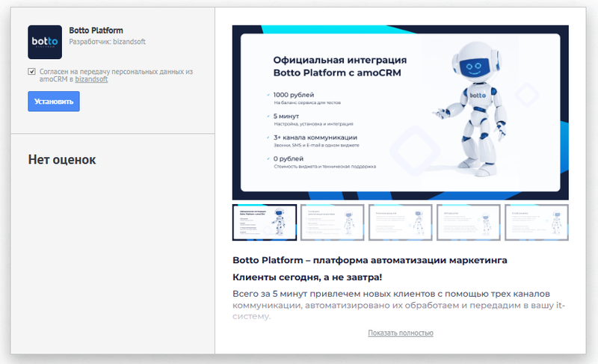
Task: Select the third slide thumbnail
Action: tap(401, 222)
